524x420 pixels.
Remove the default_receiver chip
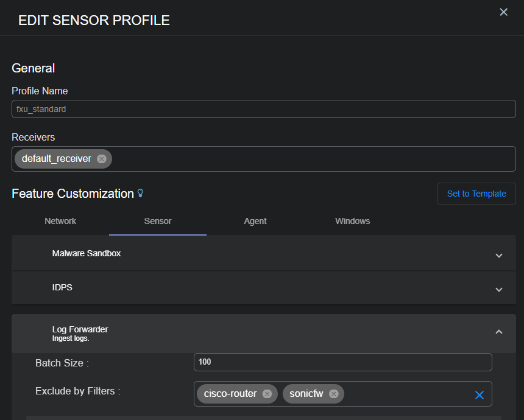102,159
